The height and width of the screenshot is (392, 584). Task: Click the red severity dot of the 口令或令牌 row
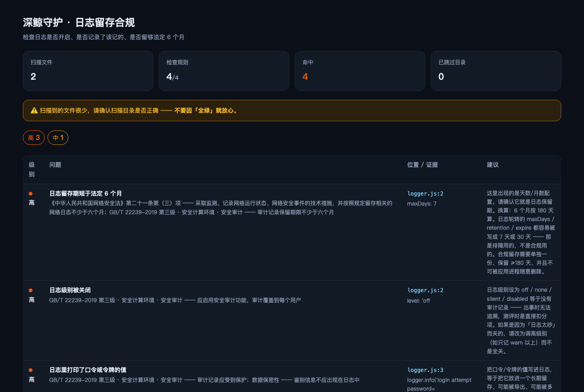(x=31, y=370)
